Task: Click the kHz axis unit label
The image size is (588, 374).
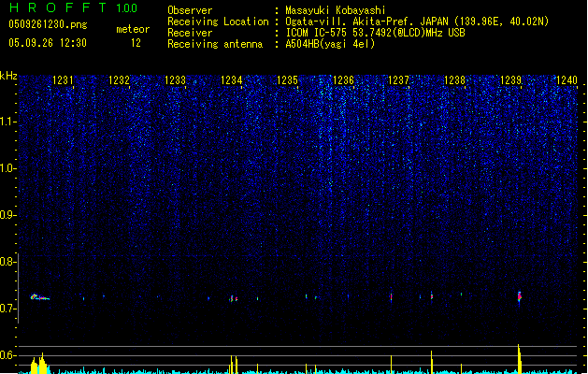Action: tap(8, 76)
